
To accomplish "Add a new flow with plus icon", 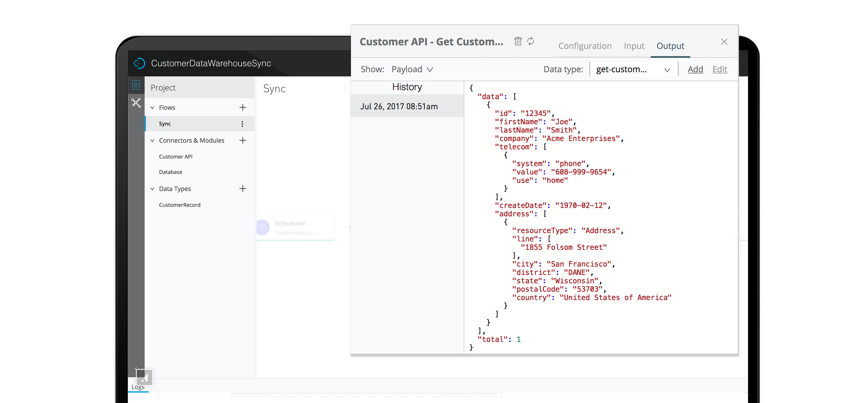I will [243, 107].
